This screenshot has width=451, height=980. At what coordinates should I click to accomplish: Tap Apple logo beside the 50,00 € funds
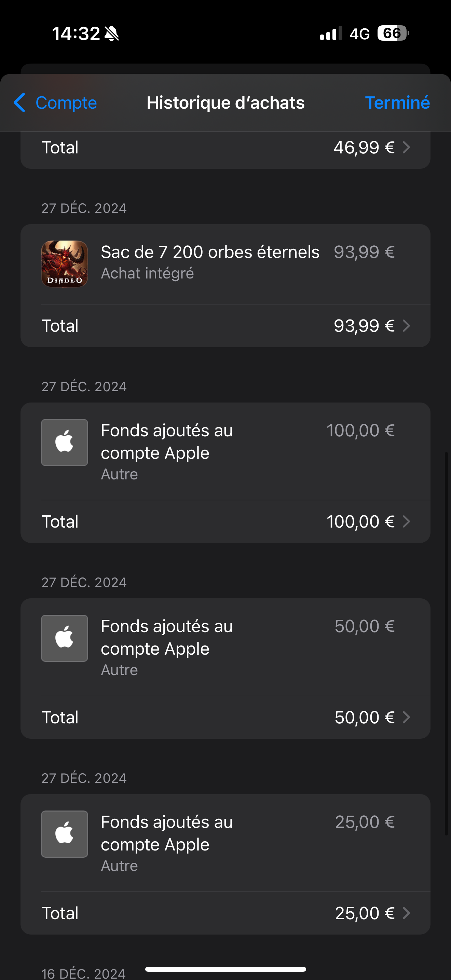64,638
